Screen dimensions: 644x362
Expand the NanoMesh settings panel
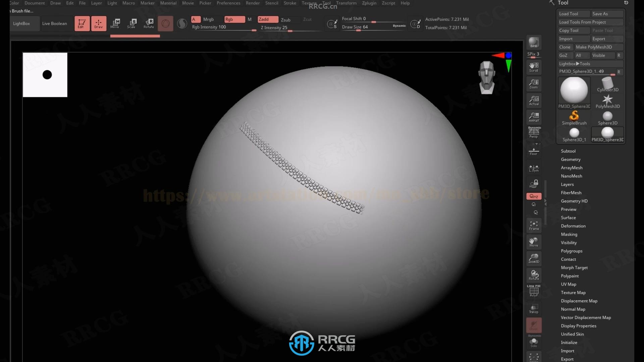[572, 176]
